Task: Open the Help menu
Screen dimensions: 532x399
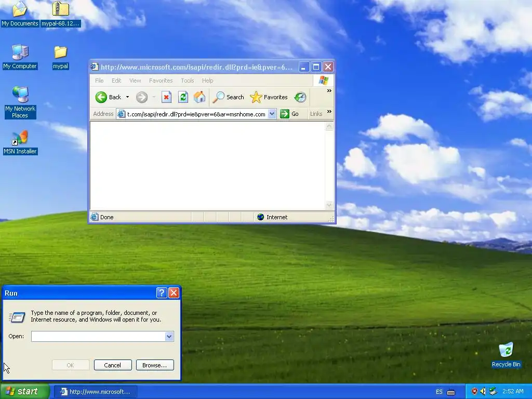Action: click(x=208, y=81)
